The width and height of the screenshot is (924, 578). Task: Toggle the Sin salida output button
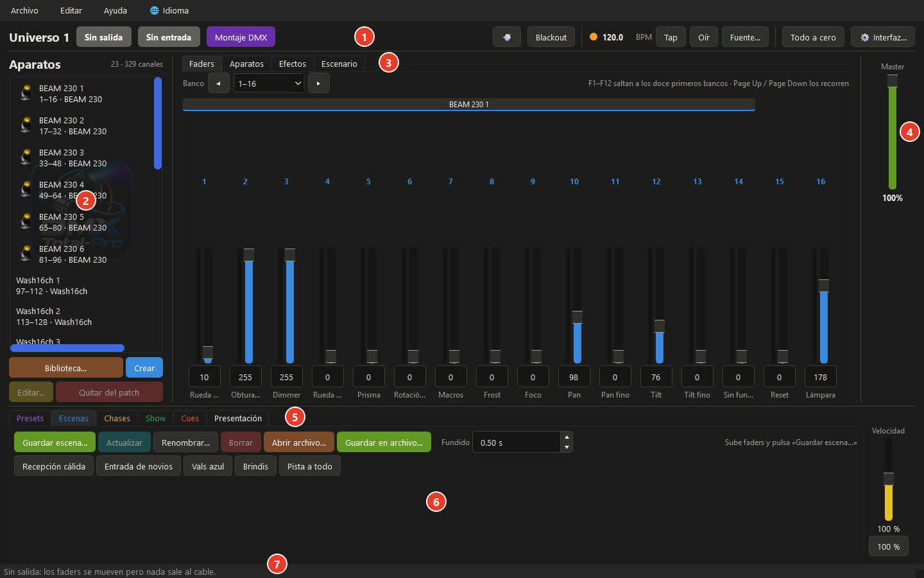[104, 37]
